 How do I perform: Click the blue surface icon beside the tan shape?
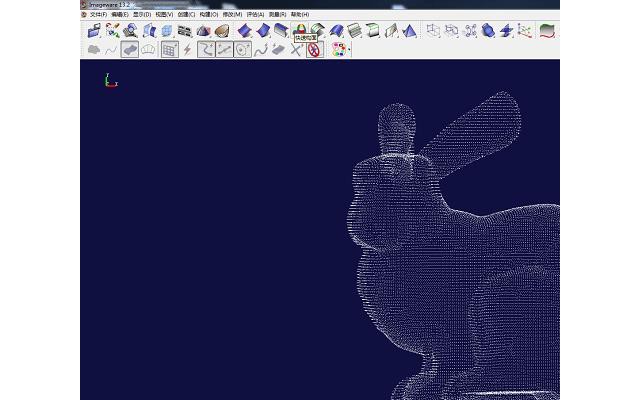(244, 31)
